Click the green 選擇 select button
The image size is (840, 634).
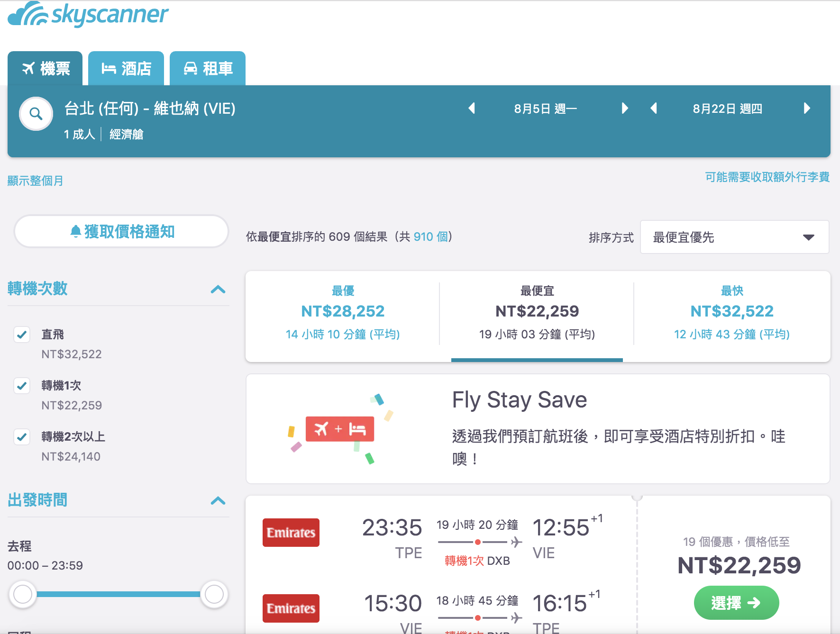pyautogui.click(x=736, y=603)
